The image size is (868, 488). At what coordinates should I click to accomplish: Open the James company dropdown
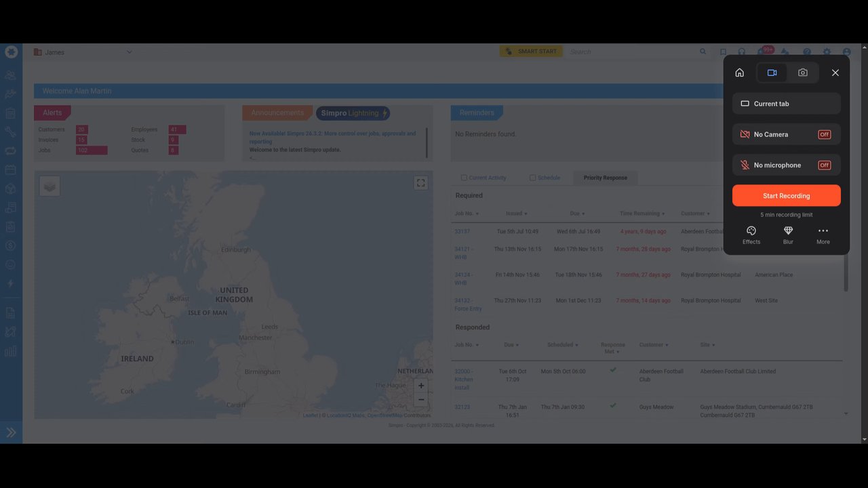tap(83, 52)
